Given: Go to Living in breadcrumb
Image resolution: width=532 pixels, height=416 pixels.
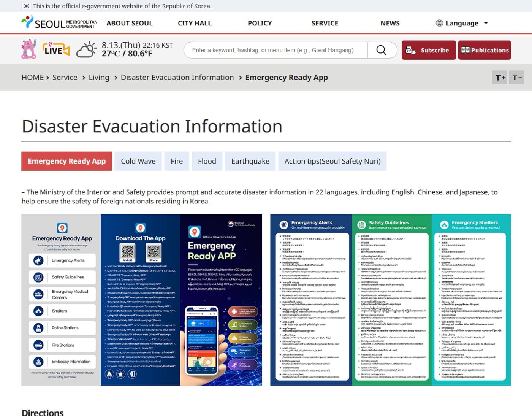Looking at the screenshot, I should coord(99,78).
